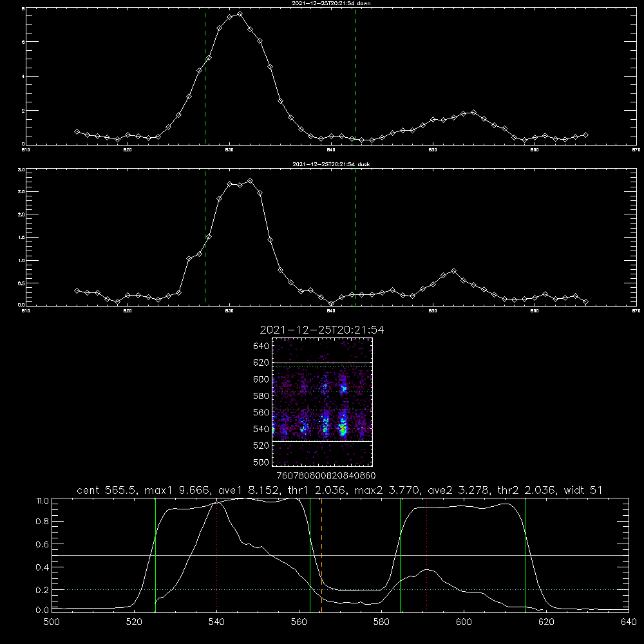Click the highest diamond marker of dawn curve
This screenshot has height=644, width=644.
(x=240, y=14)
